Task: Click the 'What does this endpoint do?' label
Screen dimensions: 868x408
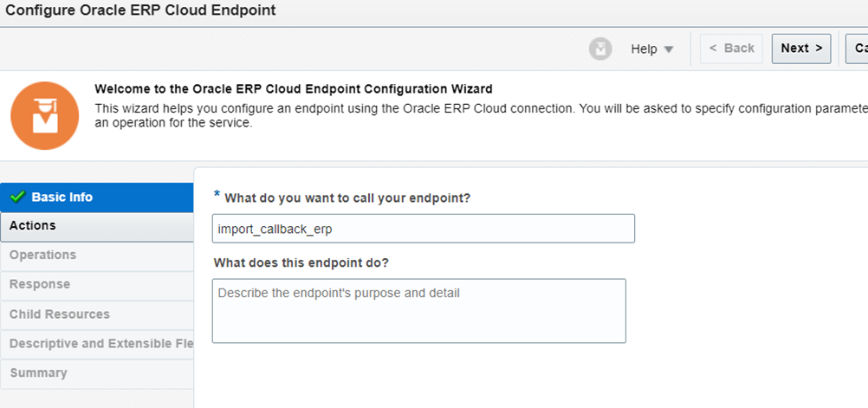Action: [x=301, y=262]
